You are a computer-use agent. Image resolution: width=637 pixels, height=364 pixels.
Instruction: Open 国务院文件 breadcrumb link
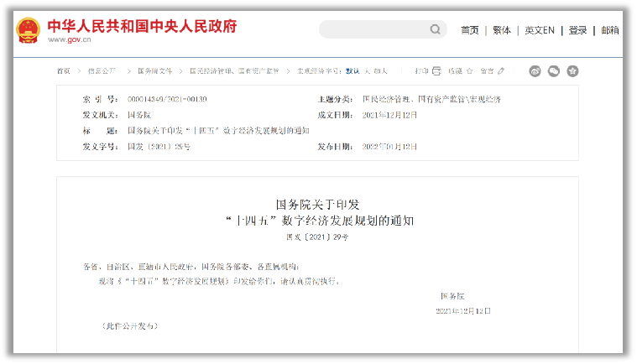point(154,71)
